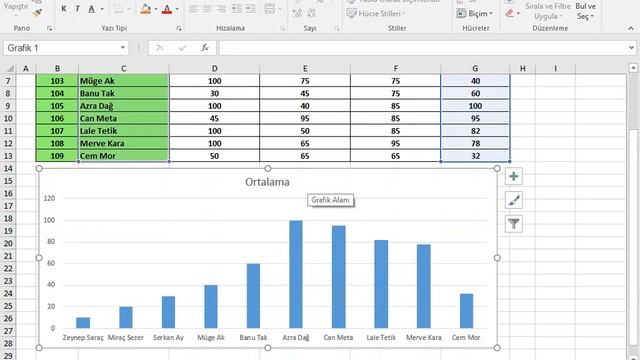
Task: Click Zeynep Saraç axis label in chart
Action: (83, 338)
